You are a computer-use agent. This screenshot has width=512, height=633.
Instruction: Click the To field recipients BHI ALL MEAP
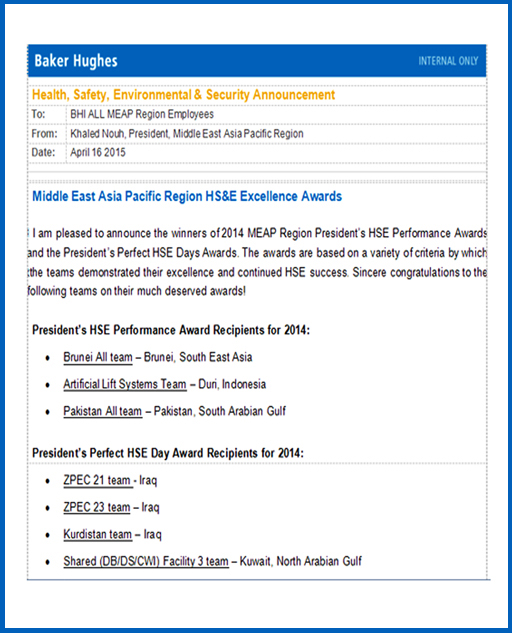pyautogui.click(x=142, y=114)
